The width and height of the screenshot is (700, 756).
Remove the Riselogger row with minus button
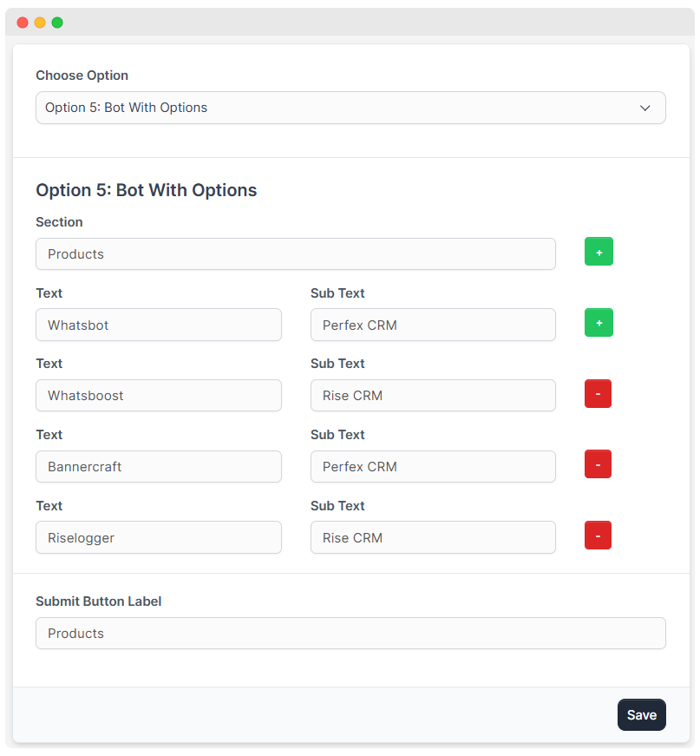click(x=598, y=536)
